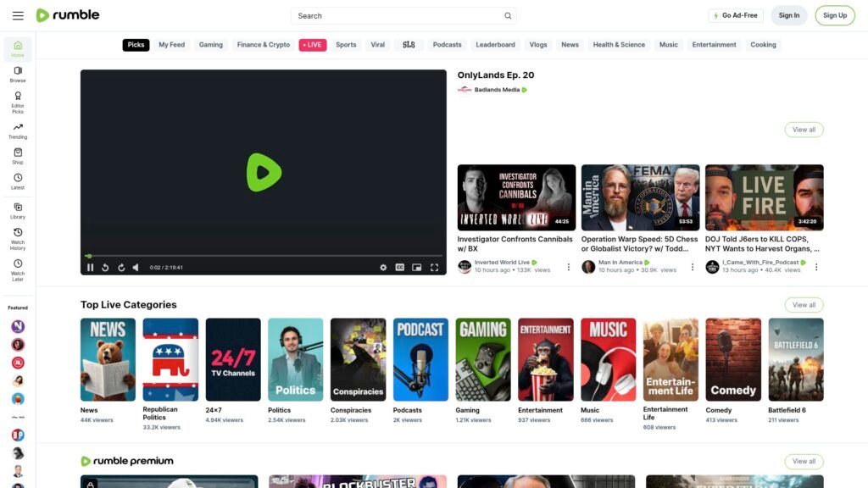Switch to the Gaming tab
Viewport: 868px width, 488px height.
pyautogui.click(x=211, y=45)
